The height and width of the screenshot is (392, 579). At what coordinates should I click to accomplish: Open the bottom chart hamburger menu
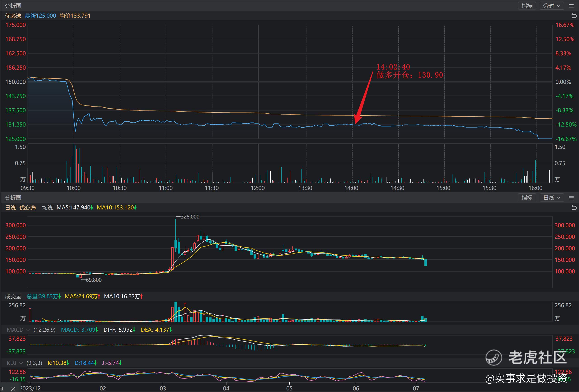(x=571, y=198)
